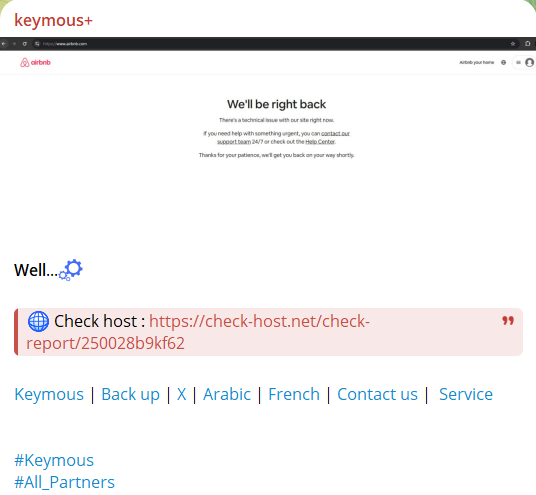
Task: Click the Airbnb logo in screenshot
Action: (35, 63)
